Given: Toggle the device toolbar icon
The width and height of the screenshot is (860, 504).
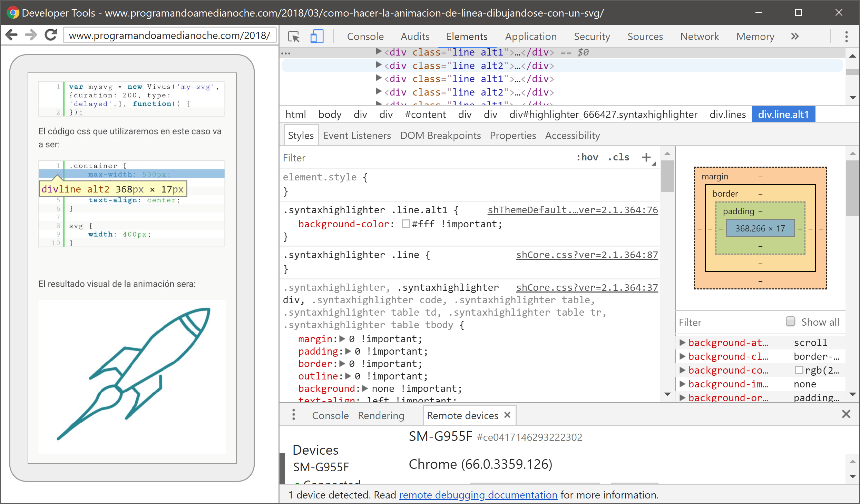Looking at the screenshot, I should (317, 37).
